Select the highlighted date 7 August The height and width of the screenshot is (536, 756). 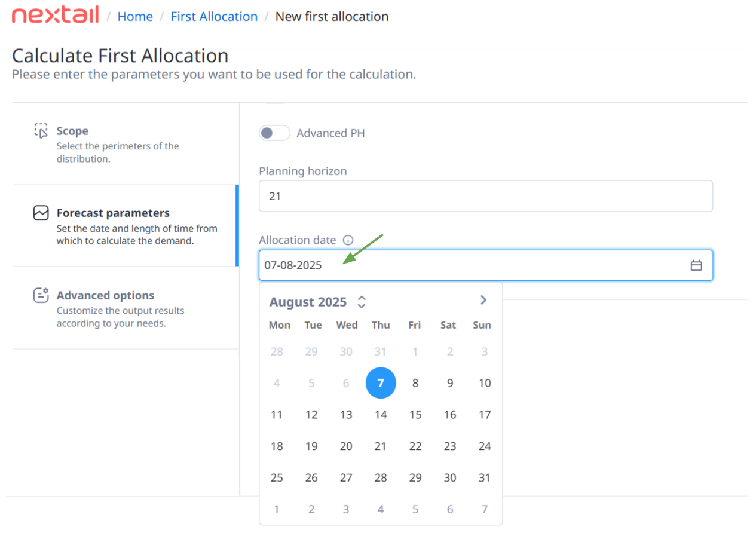point(381,383)
